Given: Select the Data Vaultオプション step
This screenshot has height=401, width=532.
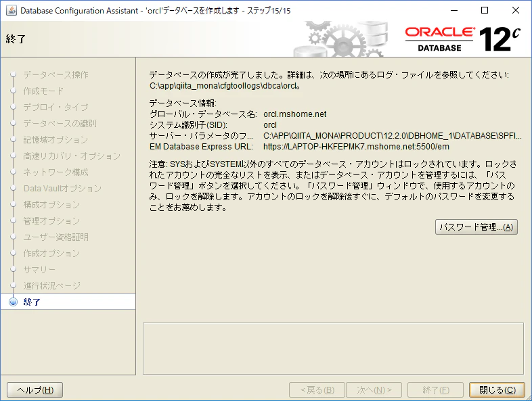Looking at the screenshot, I should [x=62, y=189].
